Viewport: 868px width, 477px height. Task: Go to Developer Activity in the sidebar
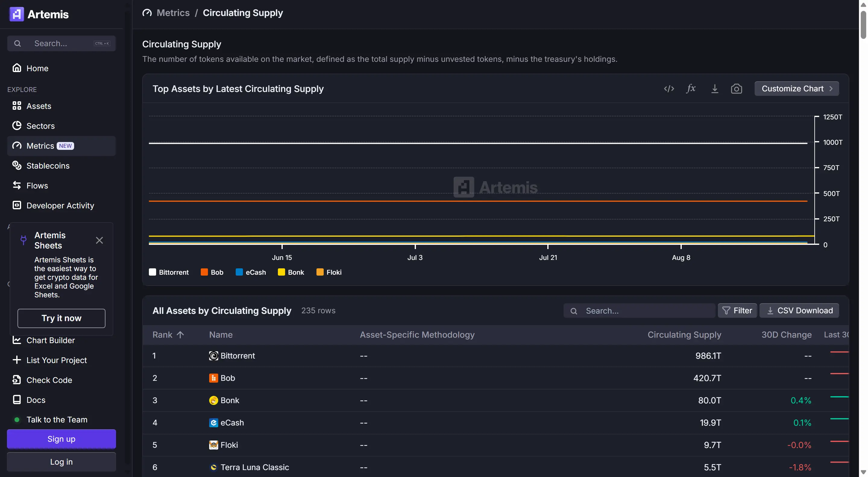(60, 205)
